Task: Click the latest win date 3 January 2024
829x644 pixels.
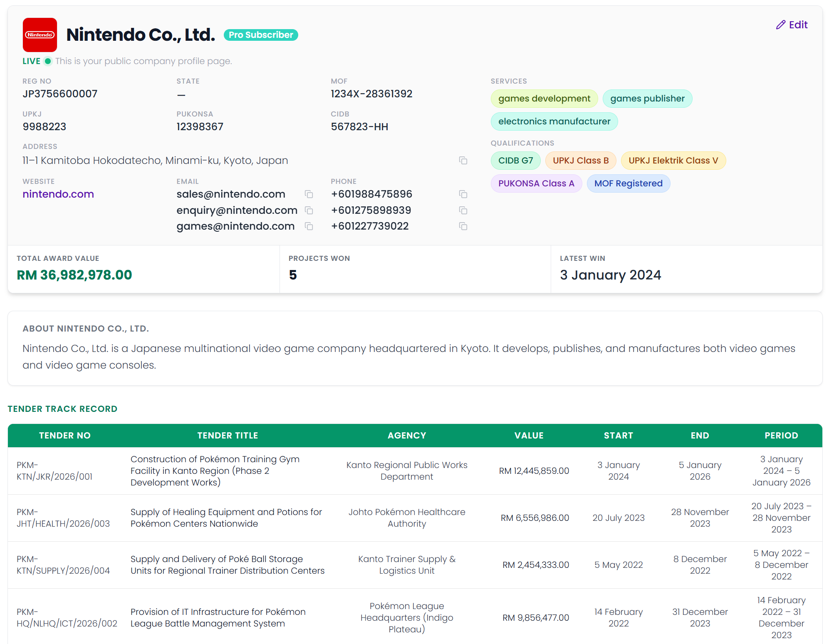Action: (x=610, y=275)
